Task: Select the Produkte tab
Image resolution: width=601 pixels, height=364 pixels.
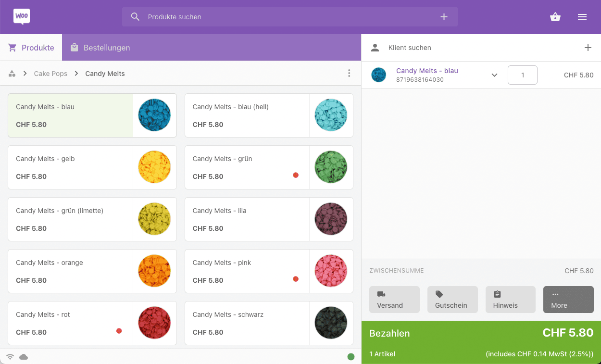Action: click(x=31, y=48)
